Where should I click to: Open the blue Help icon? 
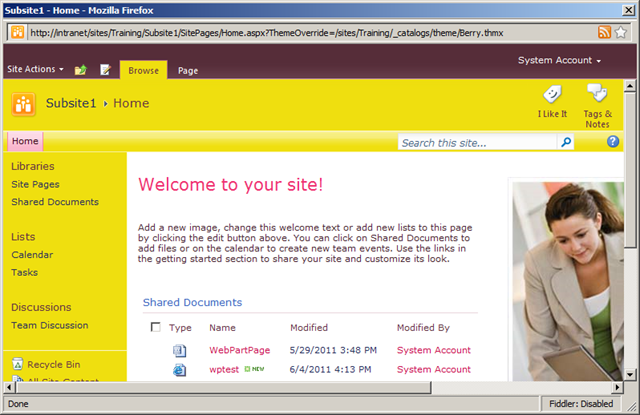pyautogui.click(x=613, y=142)
